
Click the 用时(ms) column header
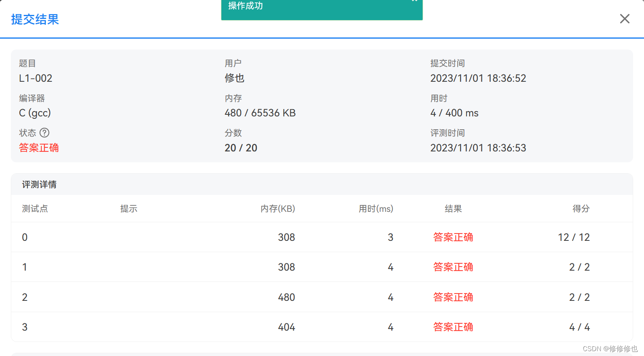point(376,209)
